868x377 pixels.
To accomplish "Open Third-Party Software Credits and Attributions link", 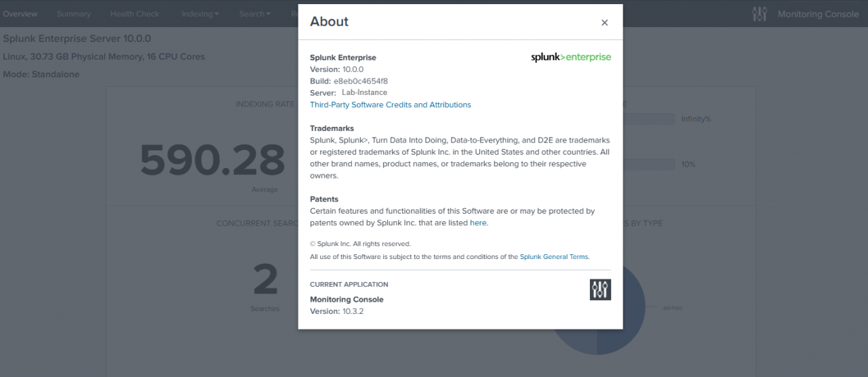I will [390, 104].
